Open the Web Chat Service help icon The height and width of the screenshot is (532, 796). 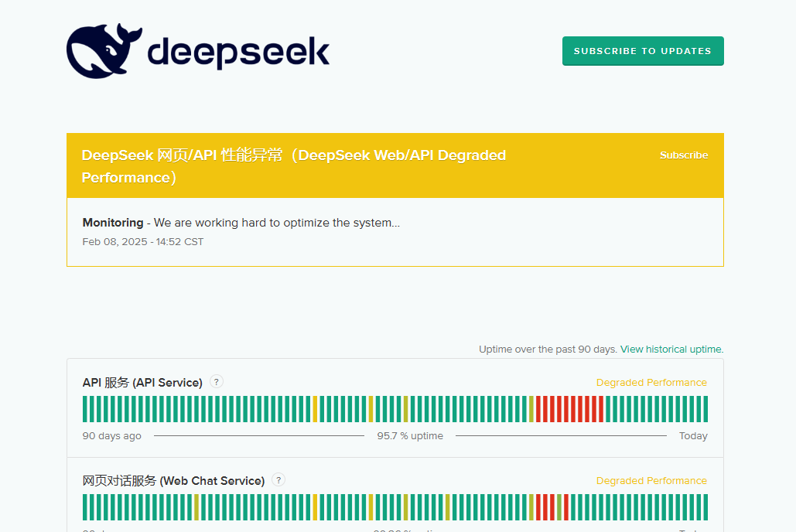(278, 480)
